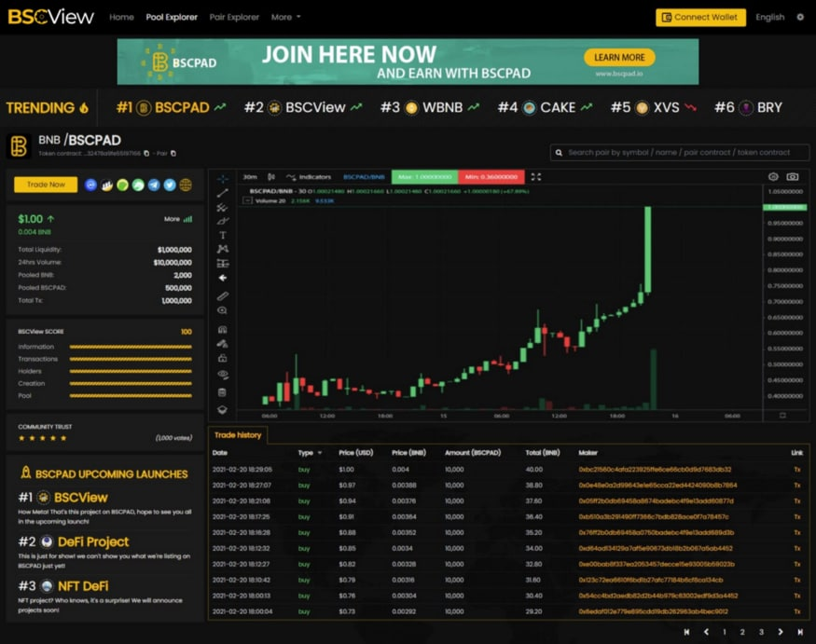Open the candlestick chart style selector

(271, 177)
